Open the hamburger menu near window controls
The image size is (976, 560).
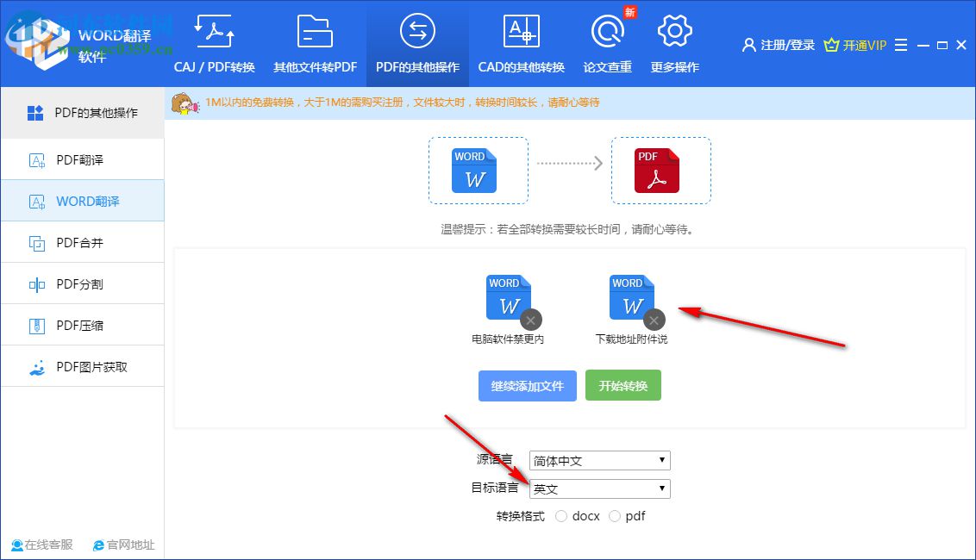tap(900, 45)
